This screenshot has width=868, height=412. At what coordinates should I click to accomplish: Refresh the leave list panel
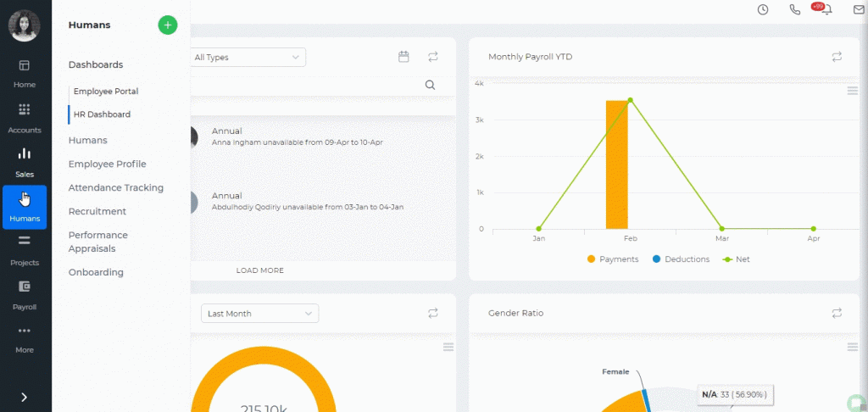click(433, 57)
